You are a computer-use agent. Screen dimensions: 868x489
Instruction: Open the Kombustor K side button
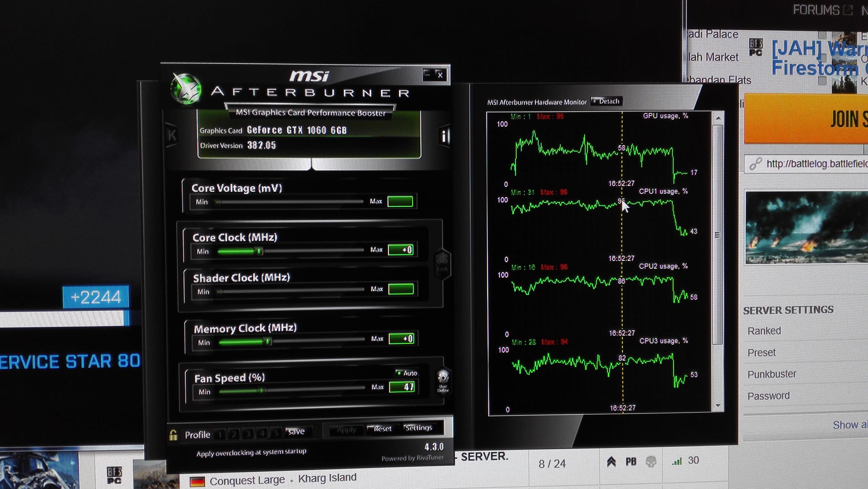pyautogui.click(x=172, y=135)
